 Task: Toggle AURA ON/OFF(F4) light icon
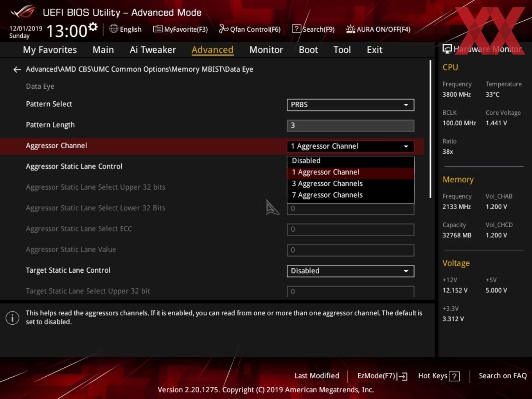[350, 29]
